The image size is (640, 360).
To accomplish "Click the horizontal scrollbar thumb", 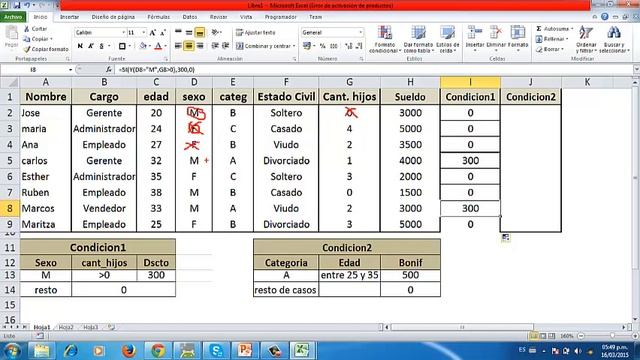I will 462,327.
